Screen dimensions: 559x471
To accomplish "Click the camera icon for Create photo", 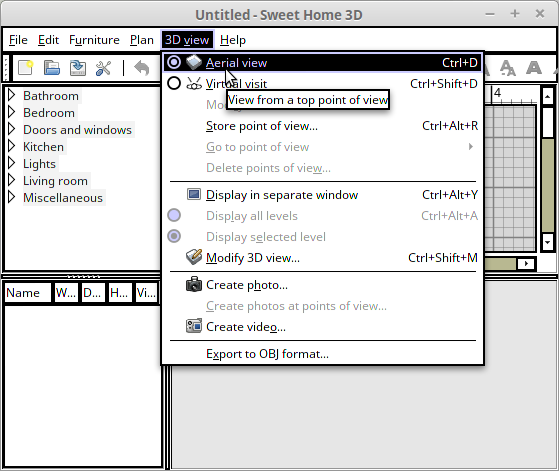I will 194,284.
